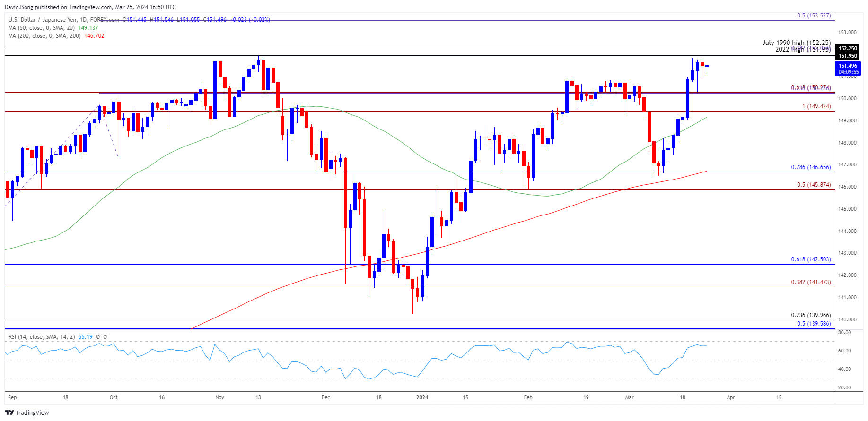Screen dimensions: 868x421
Task: Select the 0.786 (146.656) Fibonacci label
Action: point(811,167)
